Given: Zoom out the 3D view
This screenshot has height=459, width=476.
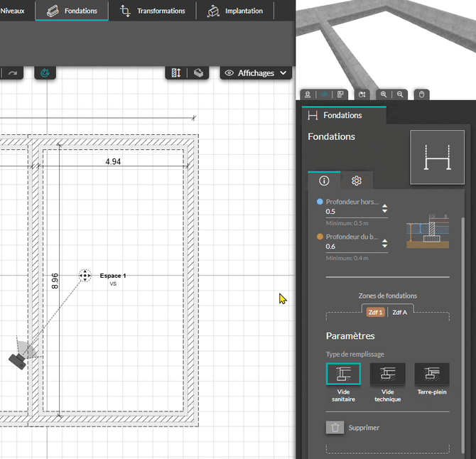Looking at the screenshot, I should point(400,94).
